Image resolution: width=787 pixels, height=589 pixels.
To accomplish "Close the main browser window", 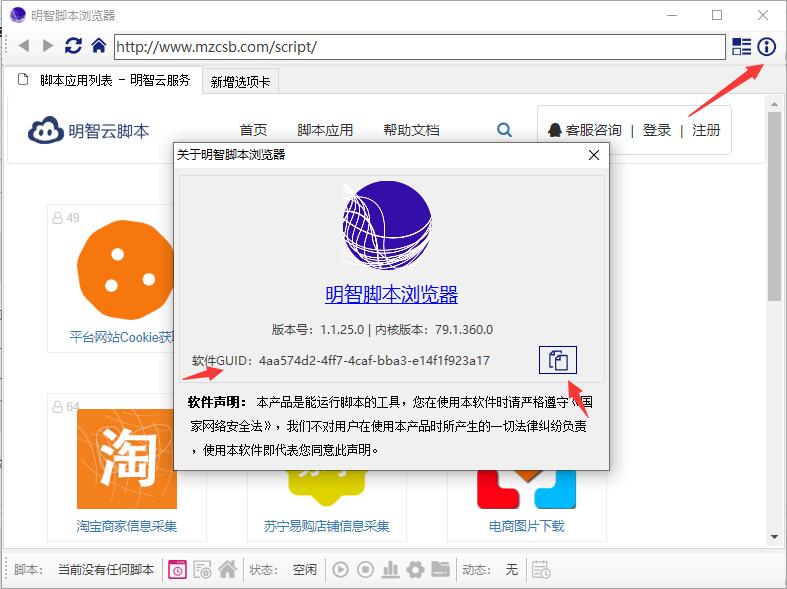I will [763, 16].
